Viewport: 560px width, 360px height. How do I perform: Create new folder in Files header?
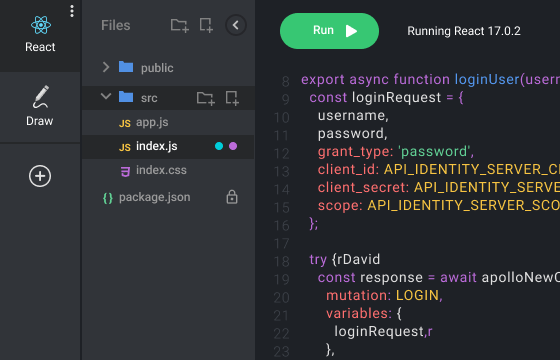click(x=179, y=25)
